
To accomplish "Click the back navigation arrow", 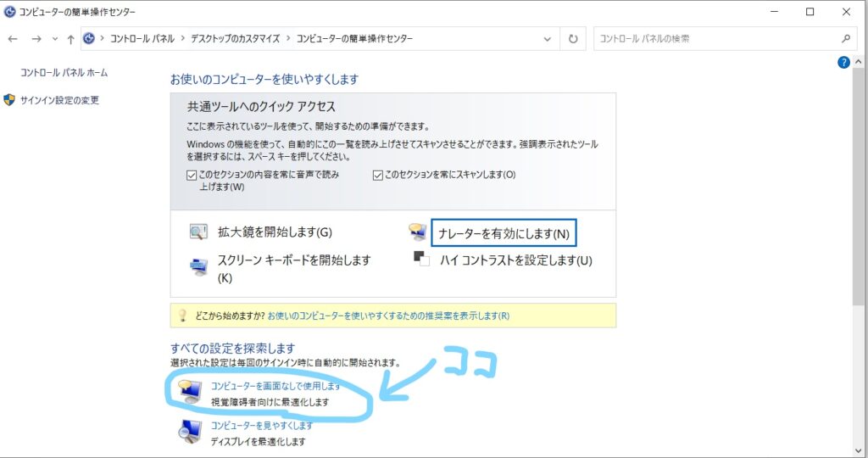I will click(x=13, y=39).
